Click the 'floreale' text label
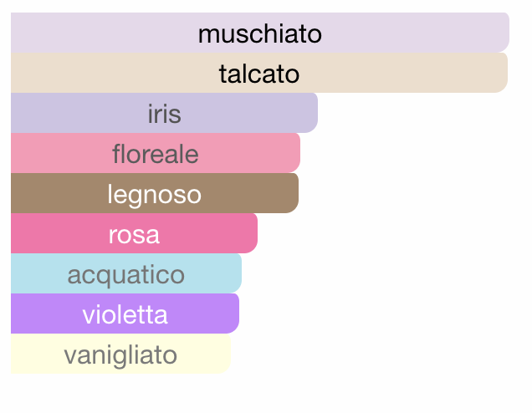Viewport: 532px width, 413px height. (156, 154)
